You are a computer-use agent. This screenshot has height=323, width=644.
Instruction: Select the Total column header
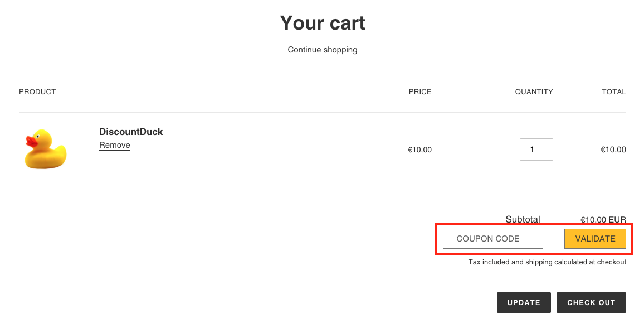coord(614,91)
